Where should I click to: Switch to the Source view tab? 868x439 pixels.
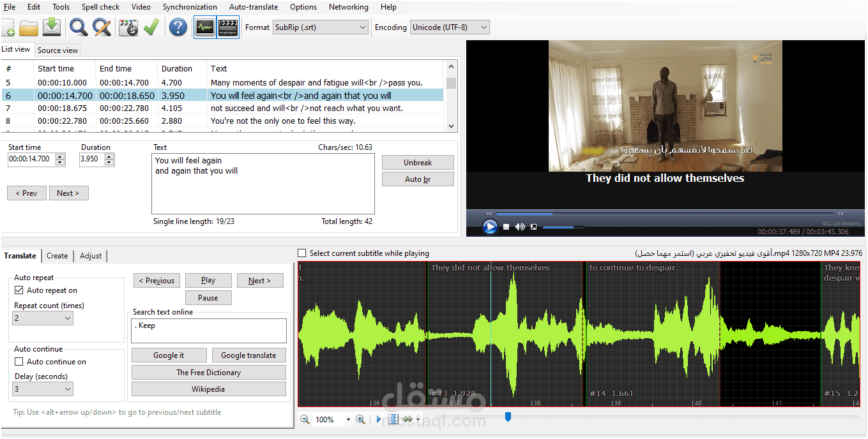pos(57,50)
